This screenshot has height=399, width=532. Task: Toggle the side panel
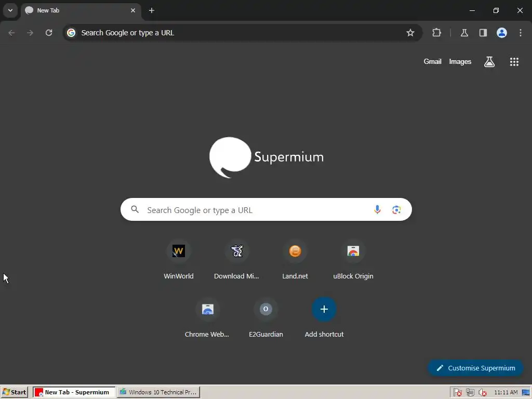point(483,33)
